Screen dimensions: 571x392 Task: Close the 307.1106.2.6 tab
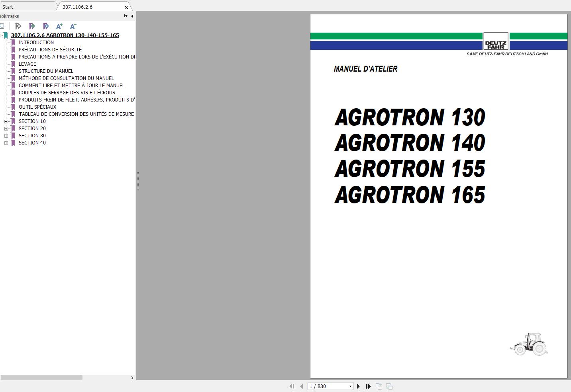pos(126,7)
